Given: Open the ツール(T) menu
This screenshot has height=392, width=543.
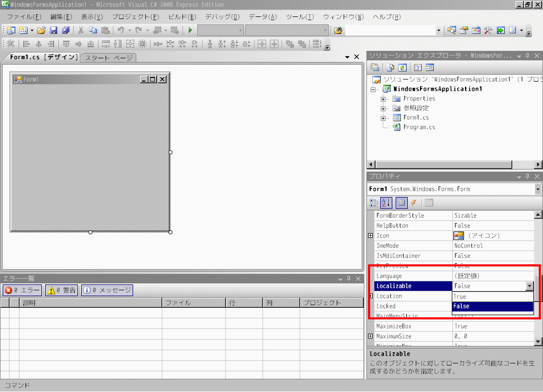Looking at the screenshot, I should click(x=300, y=16).
